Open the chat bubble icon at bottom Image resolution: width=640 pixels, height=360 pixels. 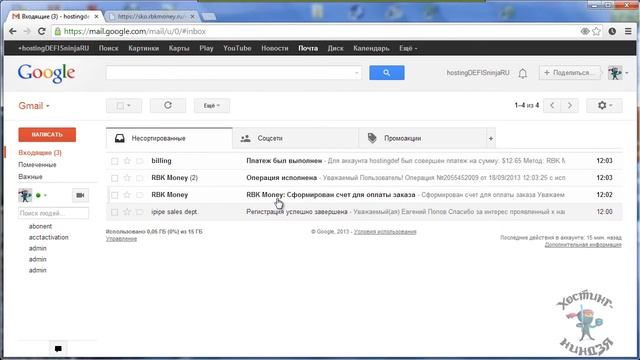tap(58, 349)
